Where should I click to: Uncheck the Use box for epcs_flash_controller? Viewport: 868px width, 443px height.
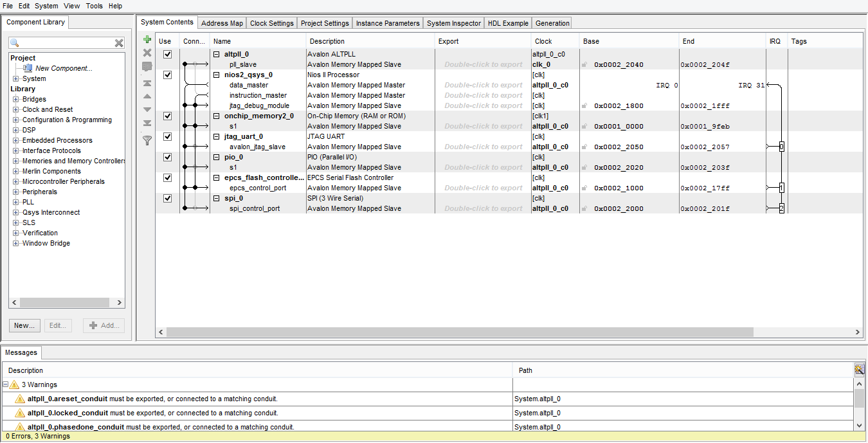pos(168,177)
